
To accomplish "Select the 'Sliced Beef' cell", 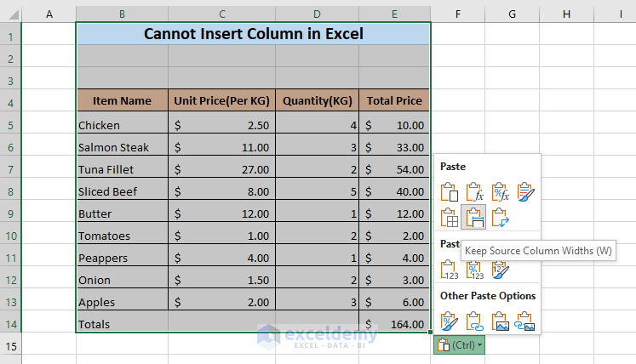I will 122,189.
